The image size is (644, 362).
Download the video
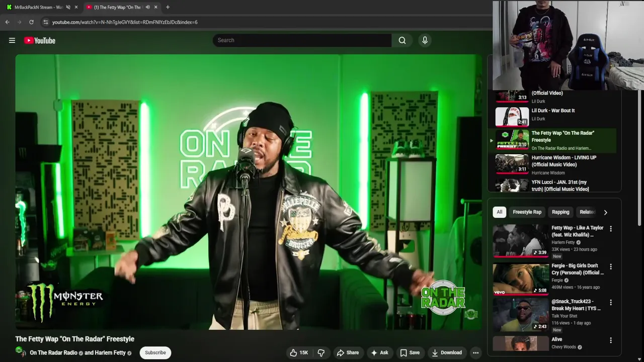[x=447, y=352]
